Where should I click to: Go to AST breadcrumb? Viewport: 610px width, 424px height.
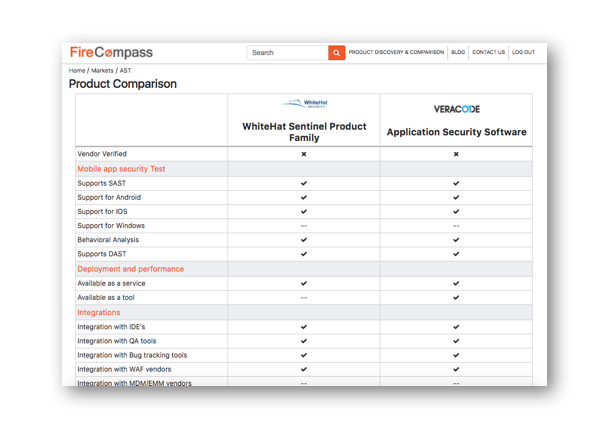click(125, 70)
